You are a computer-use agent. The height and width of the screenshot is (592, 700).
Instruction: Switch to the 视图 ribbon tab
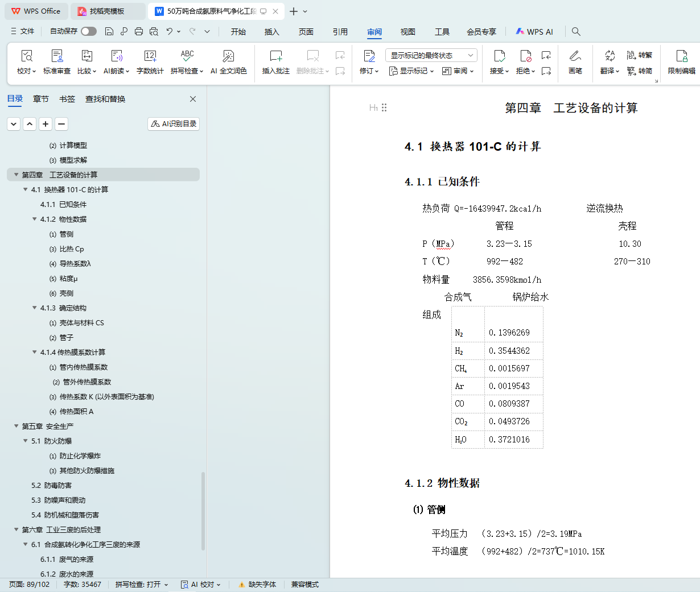[407, 32]
